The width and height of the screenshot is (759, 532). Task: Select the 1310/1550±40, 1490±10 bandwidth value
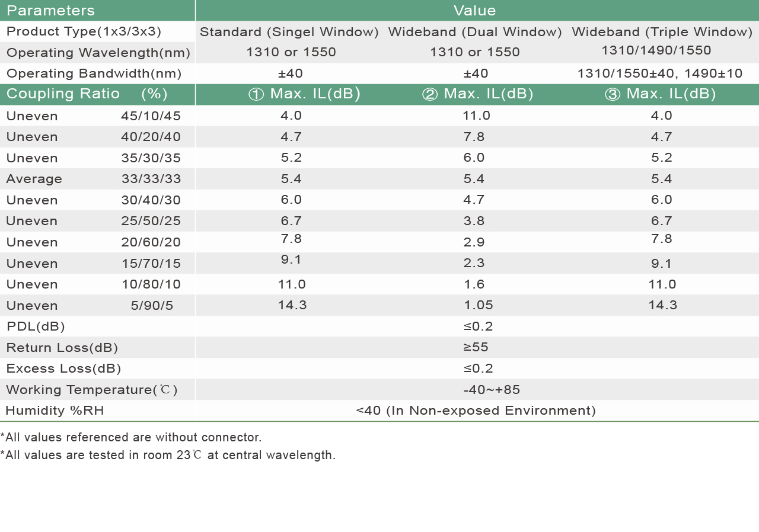[x=660, y=73]
